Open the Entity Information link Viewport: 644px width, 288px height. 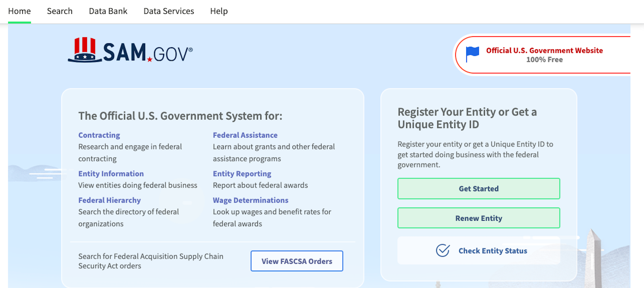(111, 174)
